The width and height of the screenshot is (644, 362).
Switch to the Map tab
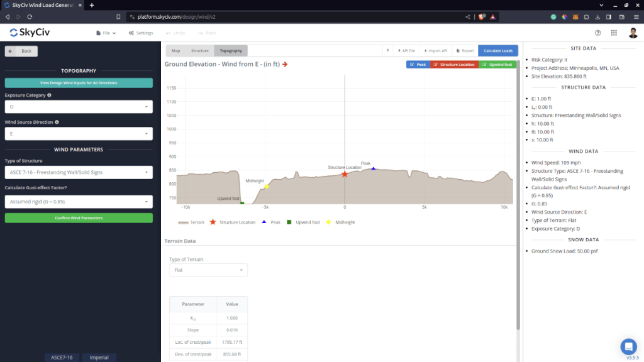pyautogui.click(x=175, y=50)
